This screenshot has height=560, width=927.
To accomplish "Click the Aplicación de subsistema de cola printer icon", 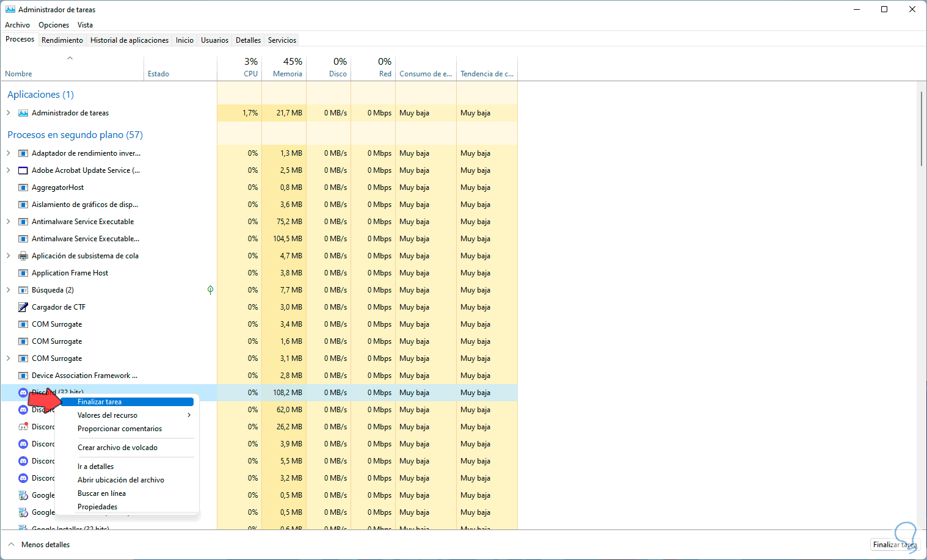I will pos(23,256).
